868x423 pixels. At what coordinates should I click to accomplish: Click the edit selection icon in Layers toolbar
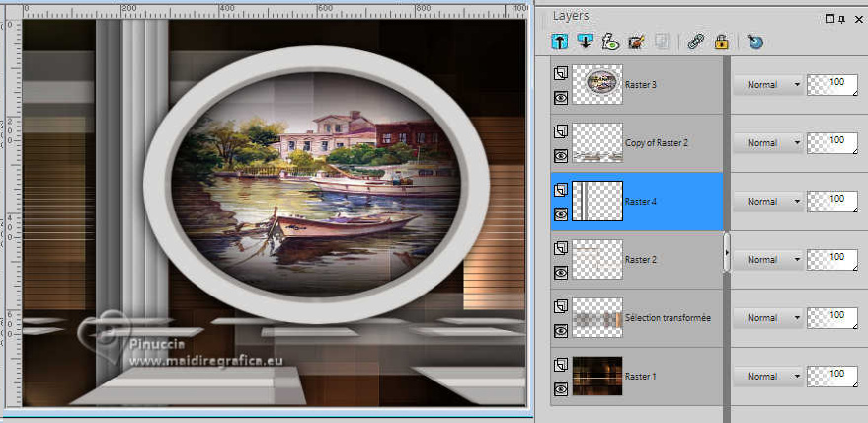(637, 42)
